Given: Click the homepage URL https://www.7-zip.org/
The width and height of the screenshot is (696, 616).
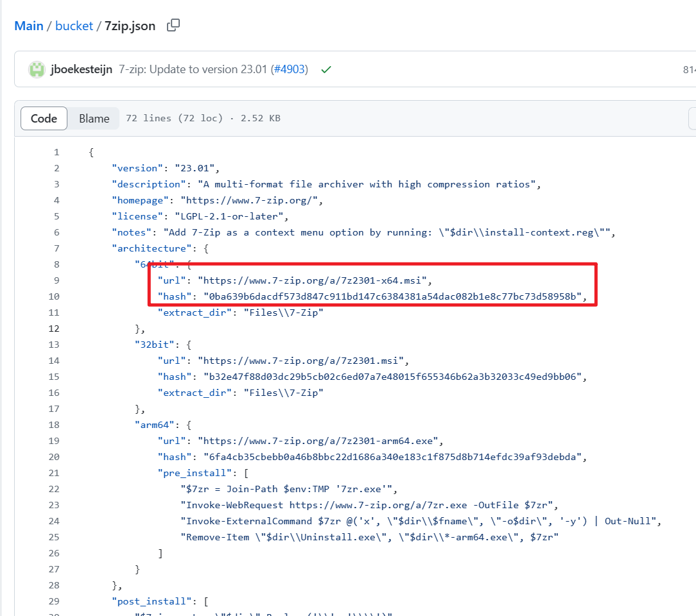Looking at the screenshot, I should point(249,200).
